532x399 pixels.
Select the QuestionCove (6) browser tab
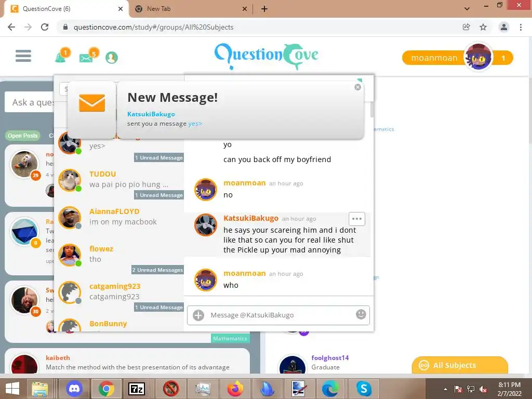click(x=66, y=9)
